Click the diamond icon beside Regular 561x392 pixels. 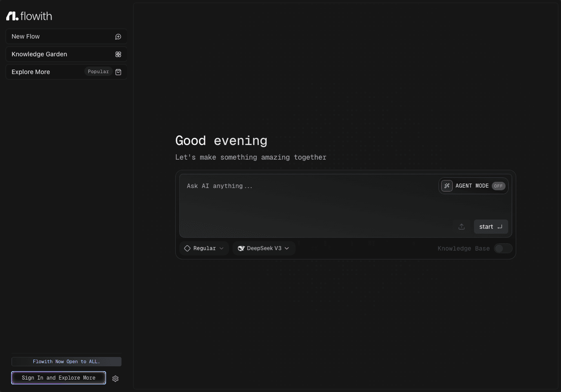click(187, 248)
